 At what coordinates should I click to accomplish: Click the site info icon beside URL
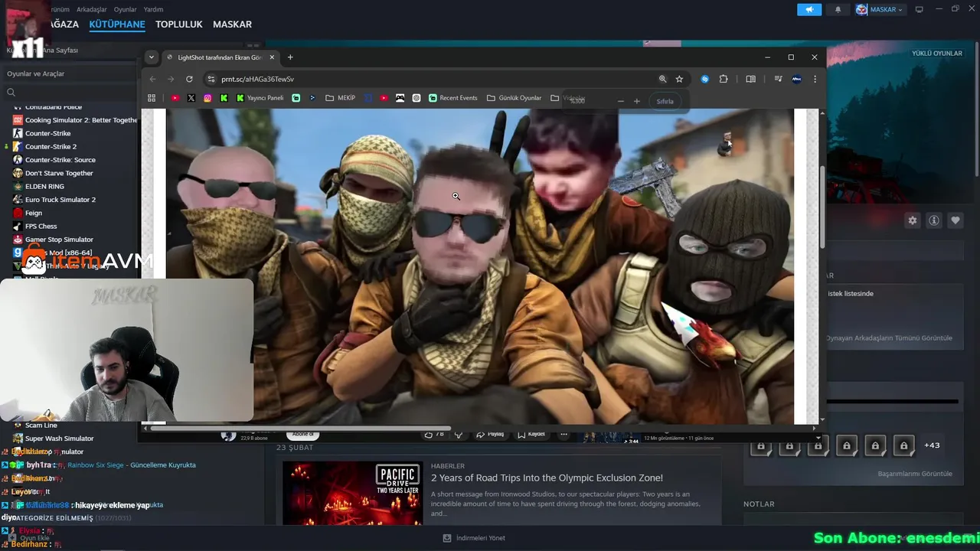click(x=211, y=79)
